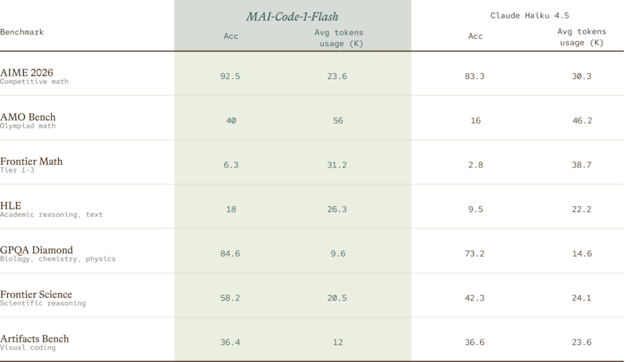Click the GPQA Diamond 84.6 accuracy cell
This screenshot has height=362, width=644.
click(x=230, y=254)
